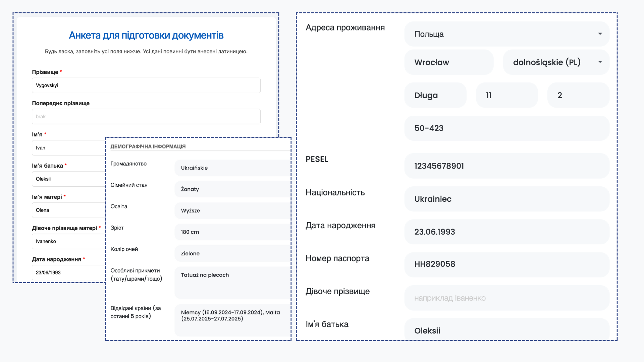Select the passport number field HH829058
The width and height of the screenshot is (644, 362).
click(x=506, y=264)
